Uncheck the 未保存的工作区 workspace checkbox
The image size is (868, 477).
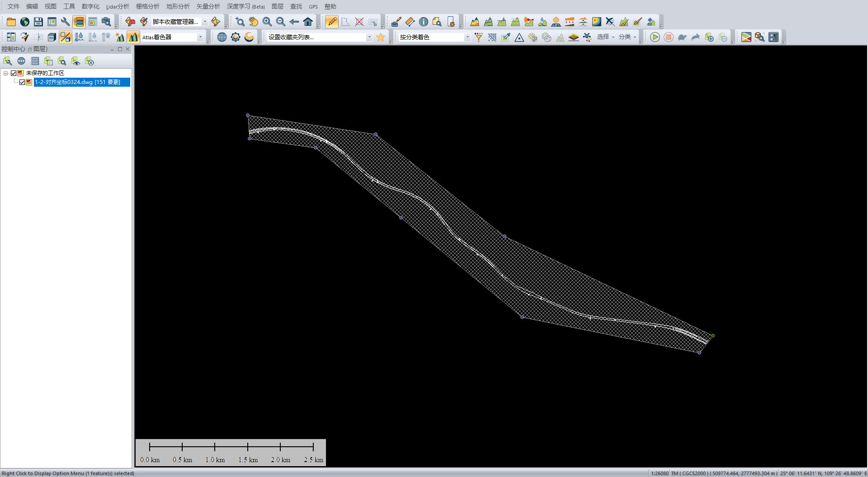pyautogui.click(x=14, y=73)
